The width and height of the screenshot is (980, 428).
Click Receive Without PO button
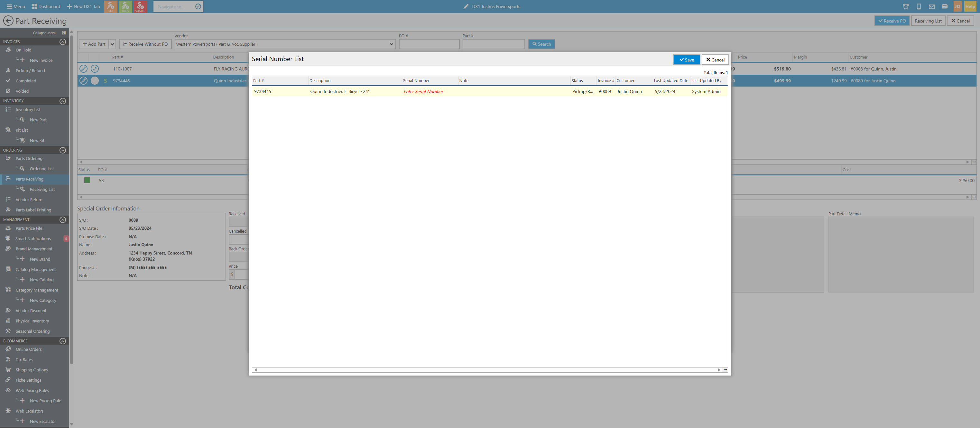pos(145,44)
